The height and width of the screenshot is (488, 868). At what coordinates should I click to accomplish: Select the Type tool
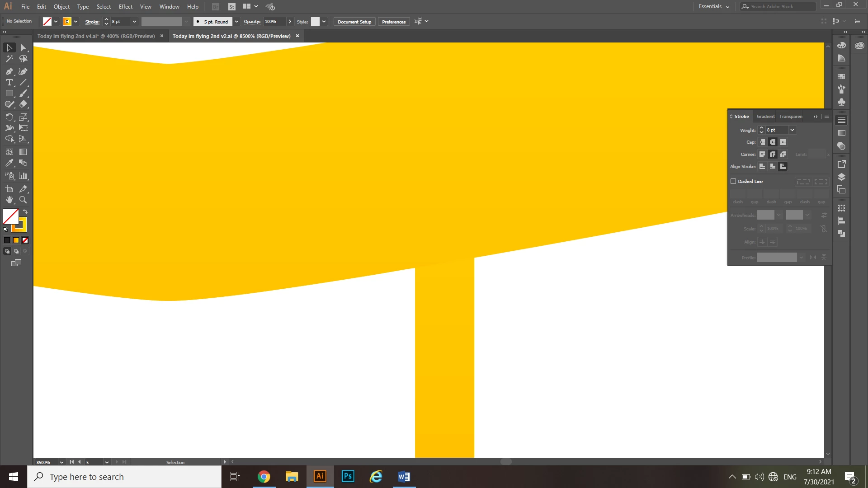pyautogui.click(x=9, y=82)
